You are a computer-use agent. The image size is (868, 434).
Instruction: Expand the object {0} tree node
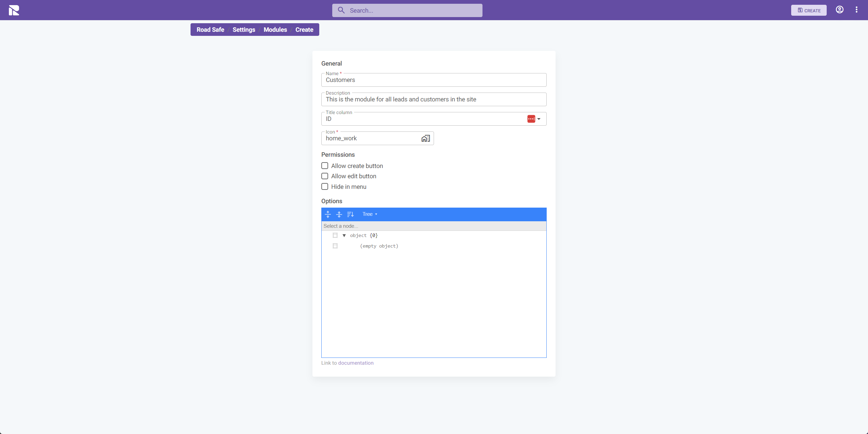click(343, 235)
